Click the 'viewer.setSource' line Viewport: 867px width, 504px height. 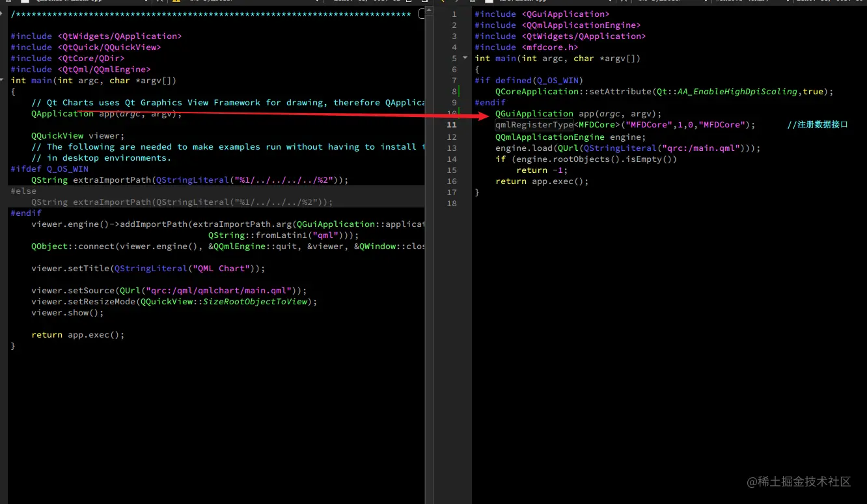pyautogui.click(x=169, y=291)
